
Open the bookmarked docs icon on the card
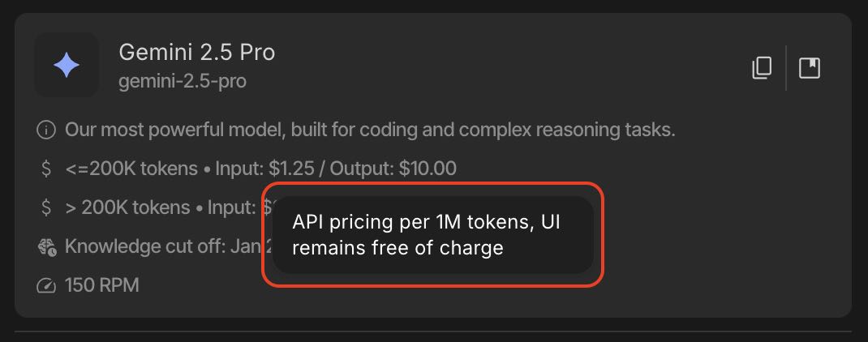pyautogui.click(x=810, y=68)
